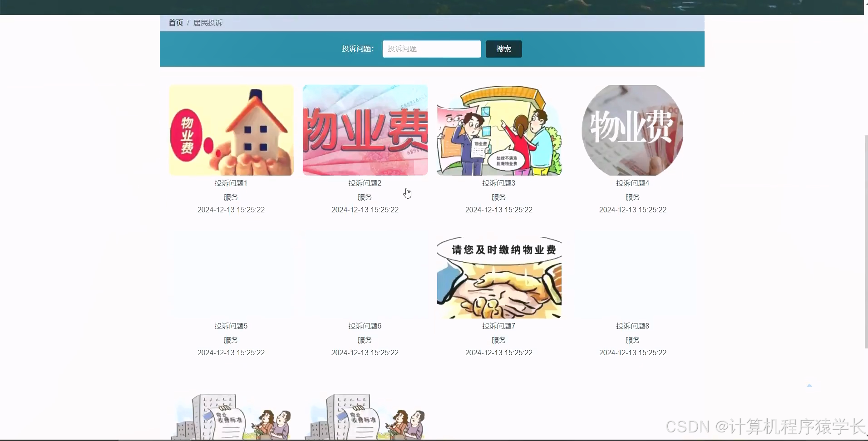Open details for 投诉问题1

click(x=231, y=183)
